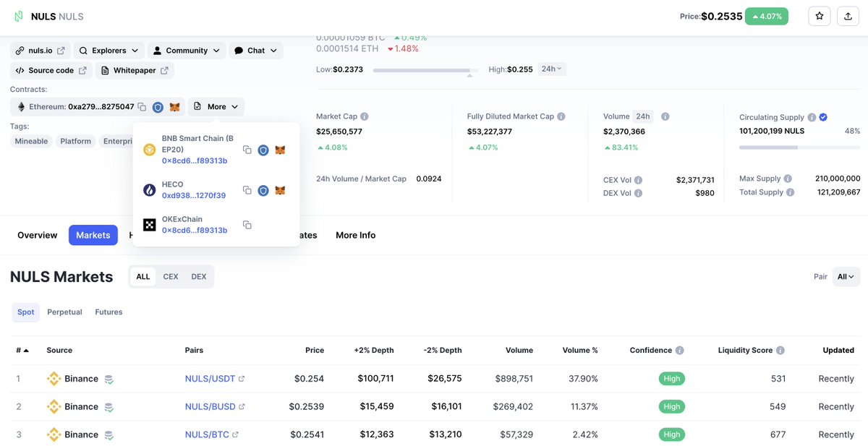The width and height of the screenshot is (868, 446).
Task: Open the Whitepaper link
Action: point(135,70)
